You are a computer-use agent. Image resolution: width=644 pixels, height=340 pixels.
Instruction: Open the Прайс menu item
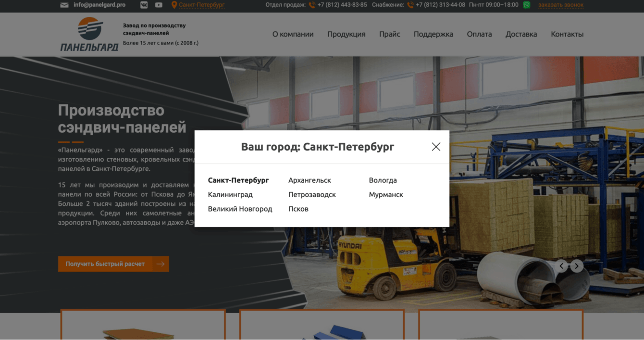point(389,34)
